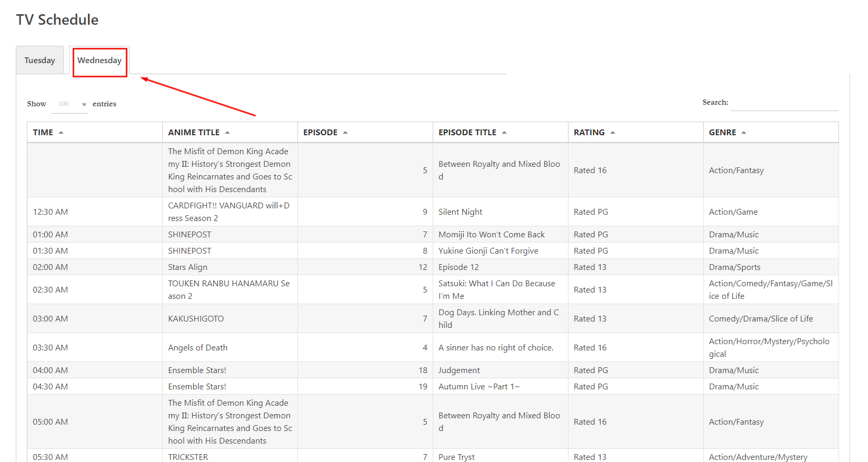Sort by EPISODE TITLE column header
Viewport: 868px width, 462px height.
[x=501, y=133]
